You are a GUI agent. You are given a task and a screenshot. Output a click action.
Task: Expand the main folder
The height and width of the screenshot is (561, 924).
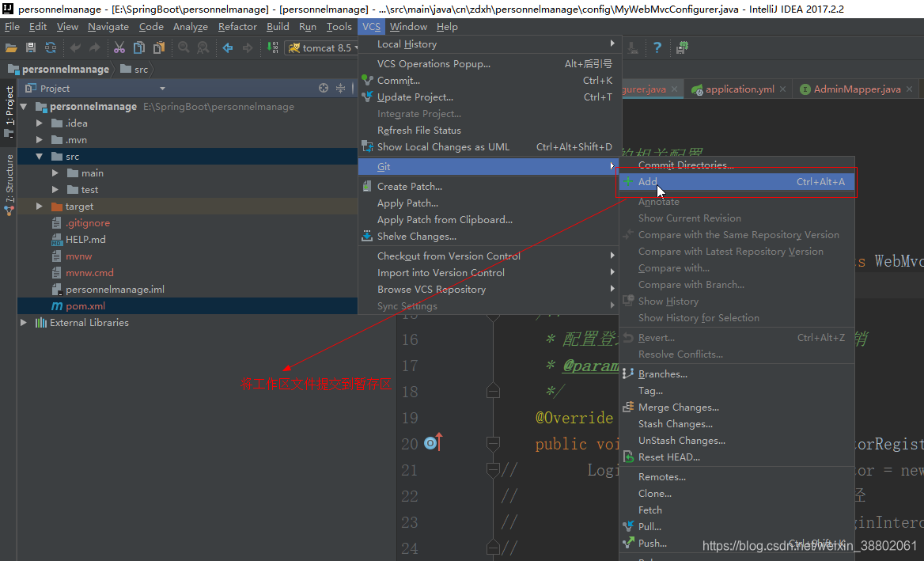55,172
